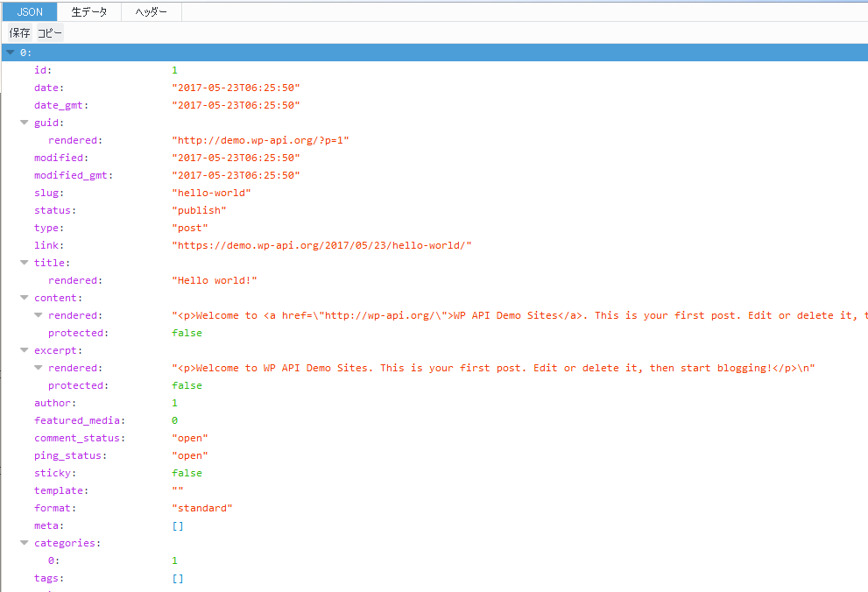Switch to the 生データ raw data tab

click(x=89, y=11)
